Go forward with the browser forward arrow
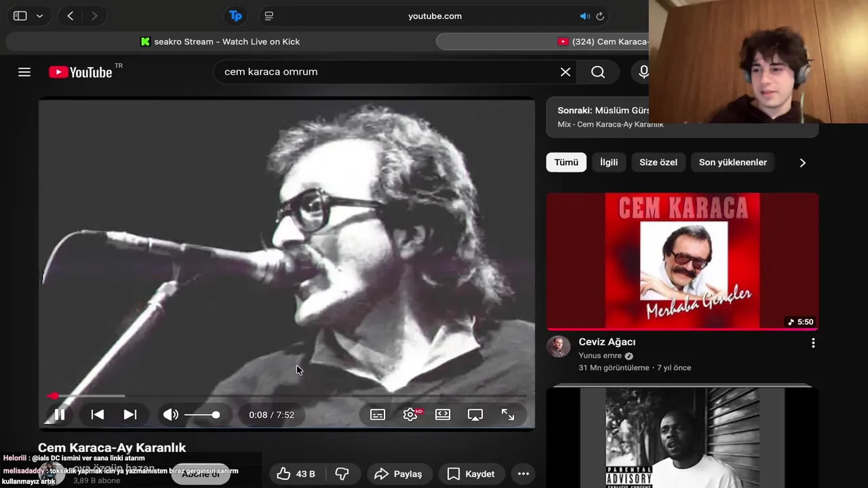 [x=94, y=16]
